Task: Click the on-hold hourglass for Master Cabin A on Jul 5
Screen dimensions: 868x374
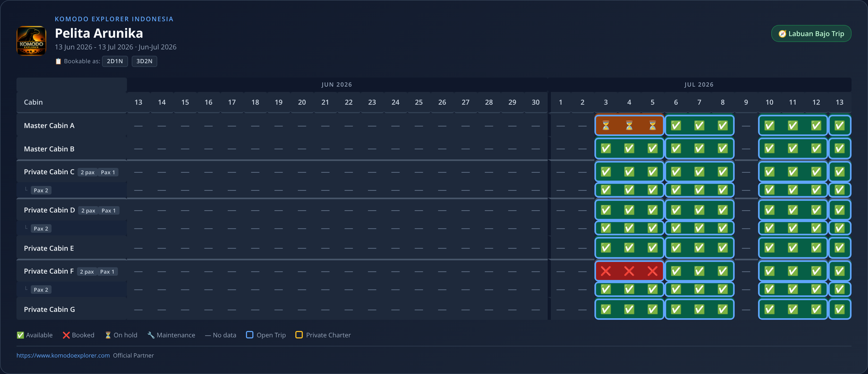Action: click(652, 126)
